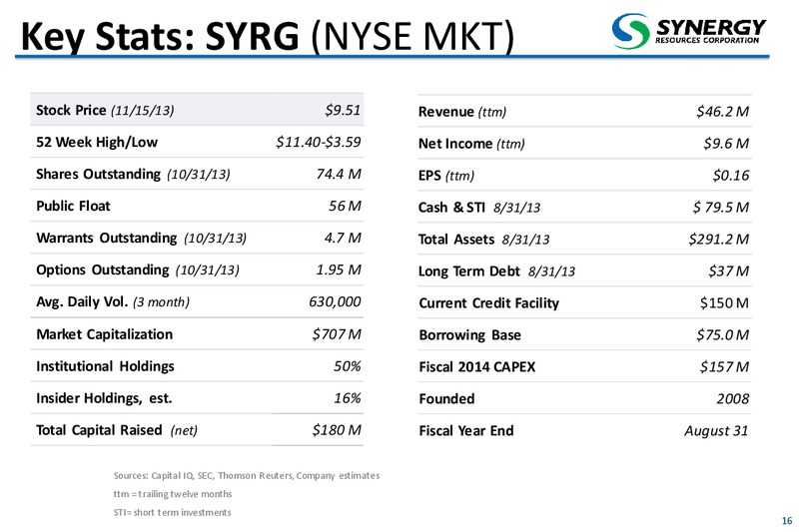Select the 4.7 M warrants value
This screenshot has width=799, height=532.
click(343, 238)
